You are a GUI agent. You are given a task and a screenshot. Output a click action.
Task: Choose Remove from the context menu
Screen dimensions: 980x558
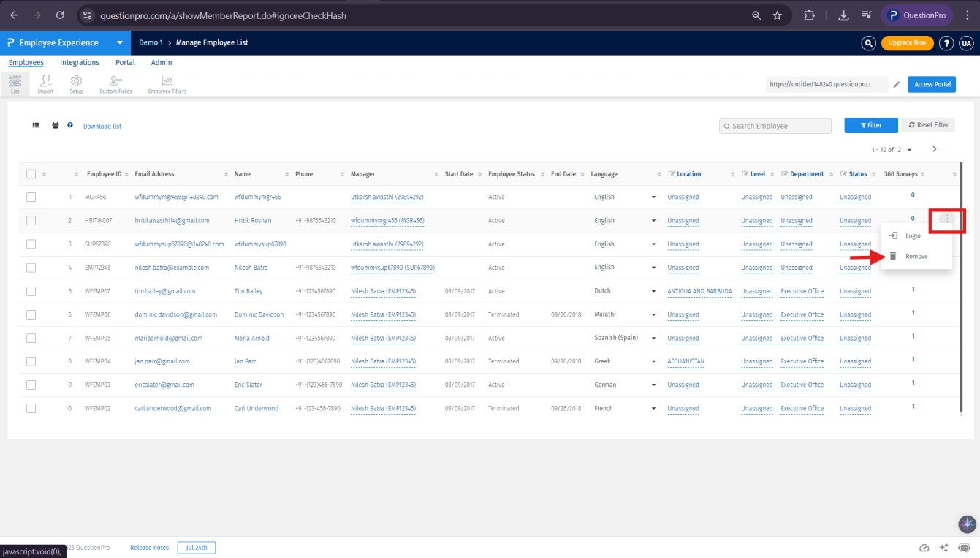(916, 257)
